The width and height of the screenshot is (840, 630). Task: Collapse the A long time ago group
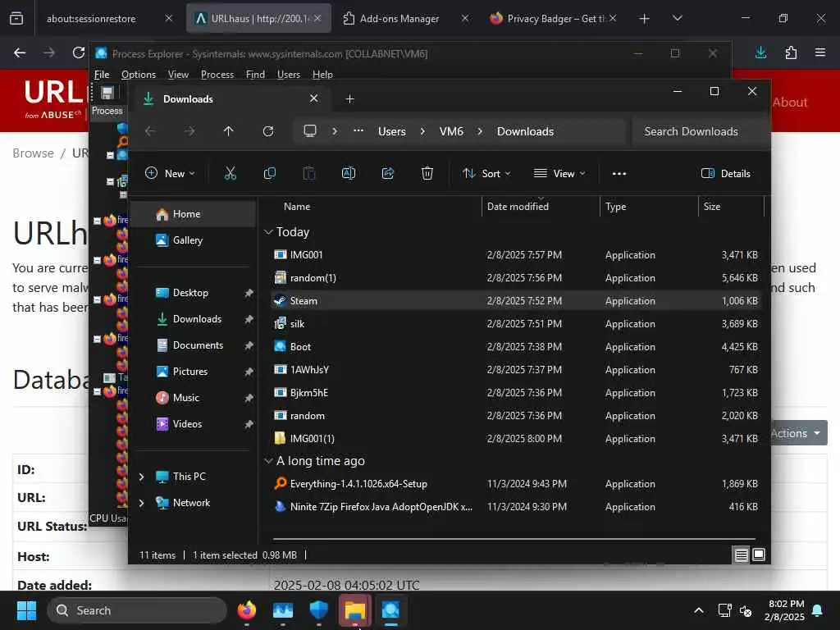(x=268, y=461)
